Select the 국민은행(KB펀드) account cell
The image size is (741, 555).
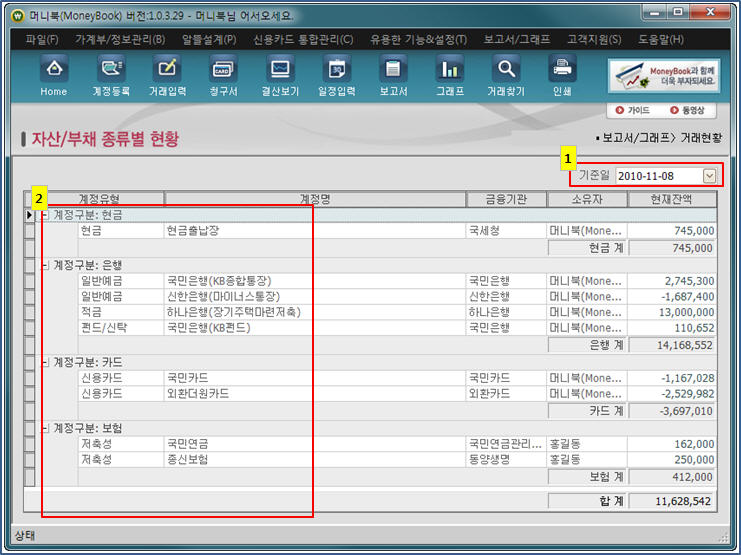pos(314,328)
